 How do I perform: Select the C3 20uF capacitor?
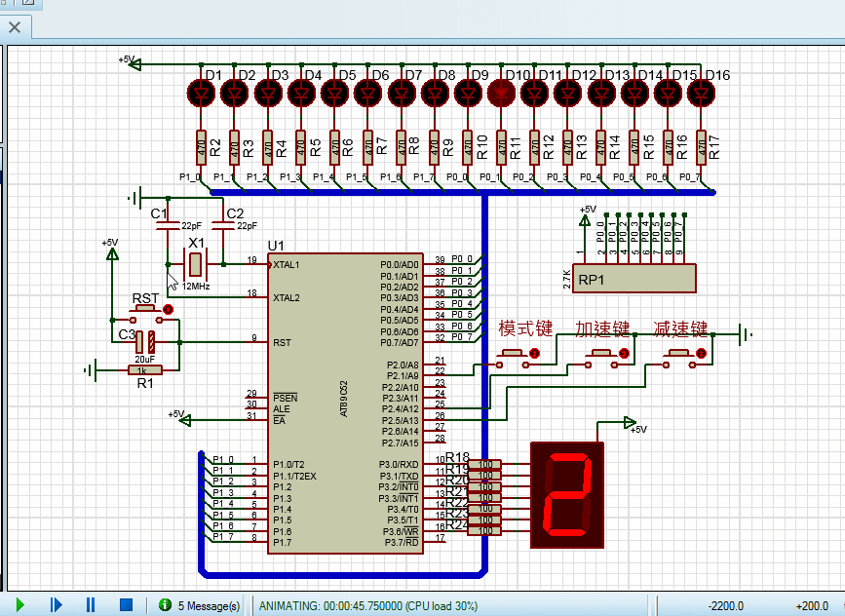tap(145, 342)
